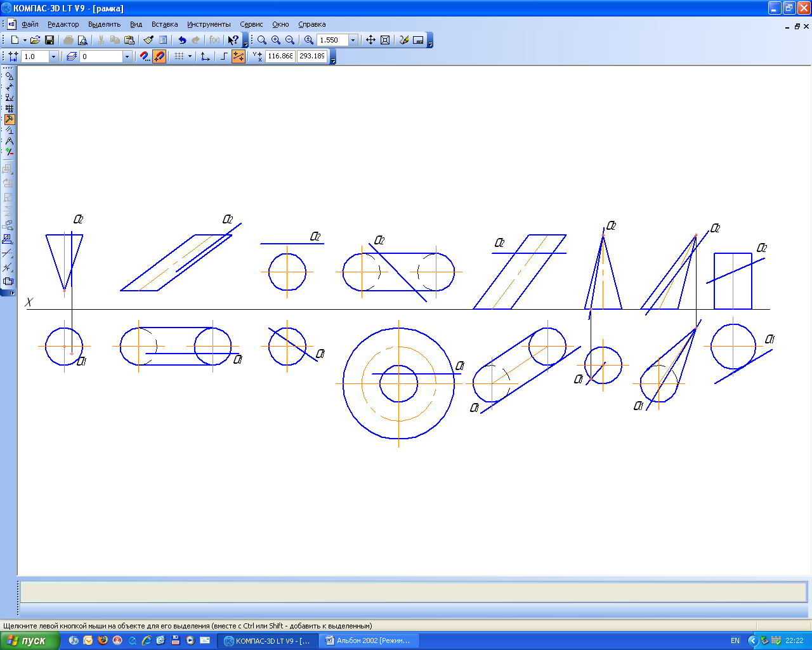Open the Measurements compass tools panel
Image resolution: width=812 pixels, height=650 pixels.
(x=9, y=141)
